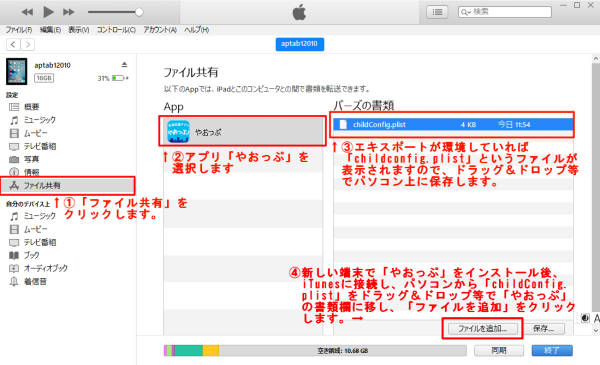Open the コントロール(C) menu
The height and width of the screenshot is (365, 600).
tap(116, 30)
